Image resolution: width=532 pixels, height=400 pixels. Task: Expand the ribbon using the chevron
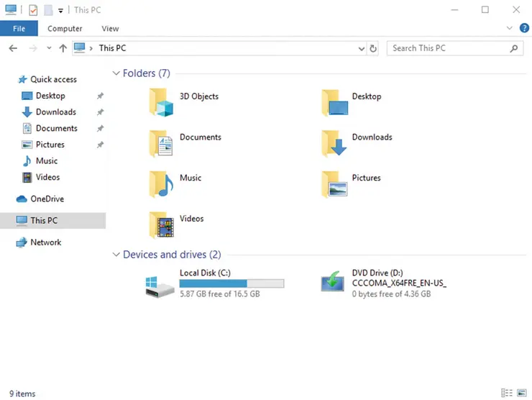pyautogui.click(x=509, y=28)
